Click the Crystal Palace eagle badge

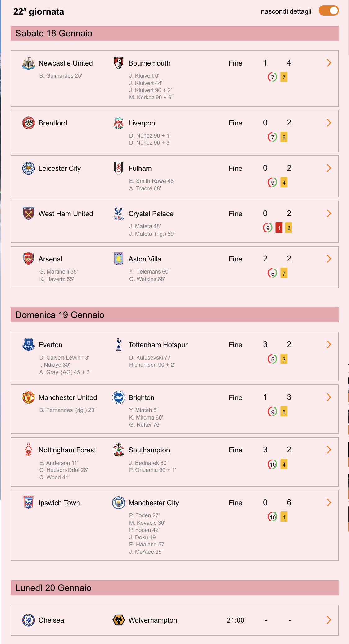[119, 214]
